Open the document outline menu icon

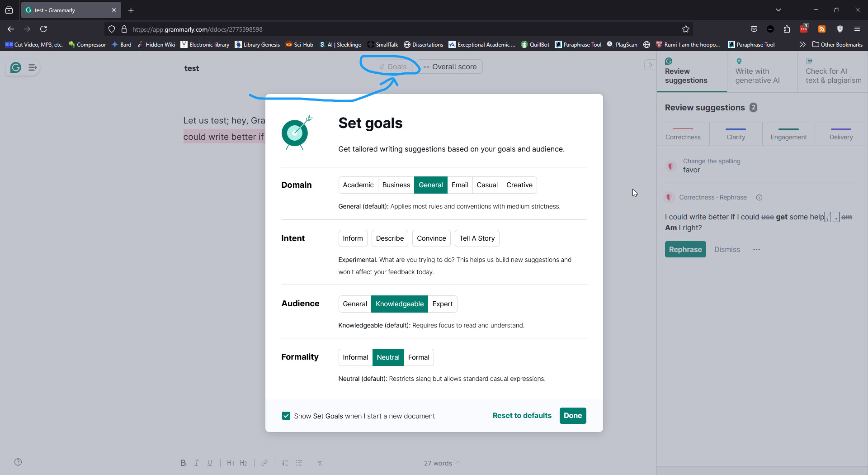pos(32,68)
